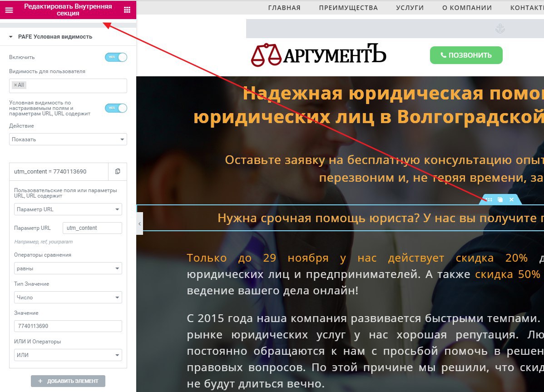Image resolution: width=544 pixels, height=392 pixels.
Task: Select the С 2015 года paragraph
Action: [x=366, y=351]
